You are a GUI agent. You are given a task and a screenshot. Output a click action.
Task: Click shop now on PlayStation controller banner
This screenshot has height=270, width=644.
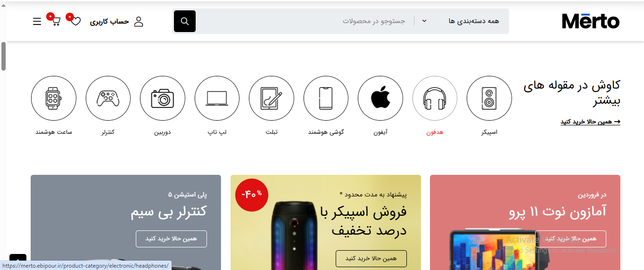click(171, 239)
